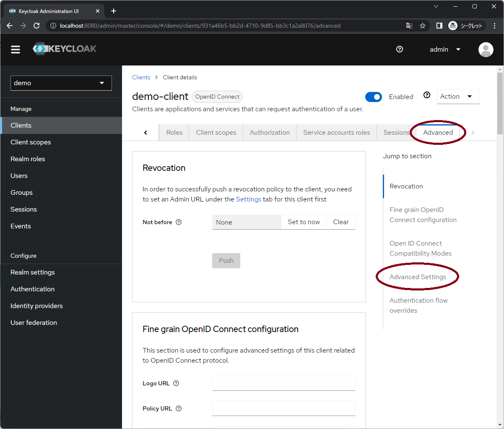The width and height of the screenshot is (504, 429).
Task: Click the translate icon in the address bar
Action: tap(409, 26)
